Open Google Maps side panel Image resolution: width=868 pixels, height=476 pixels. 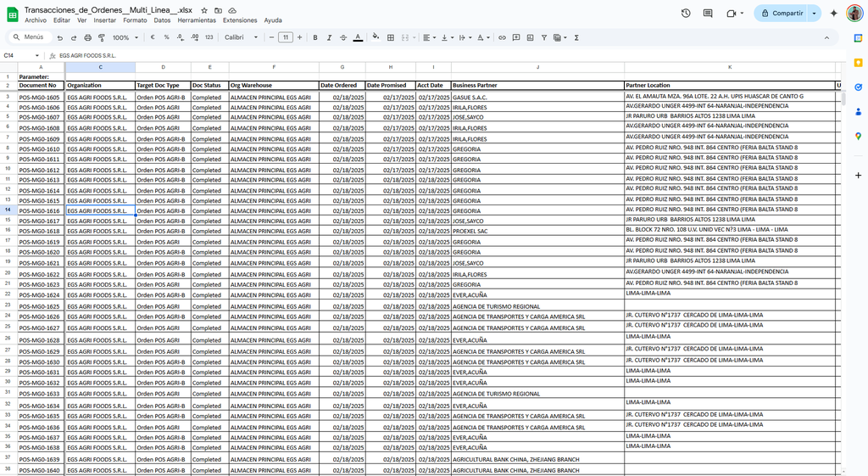point(858,136)
